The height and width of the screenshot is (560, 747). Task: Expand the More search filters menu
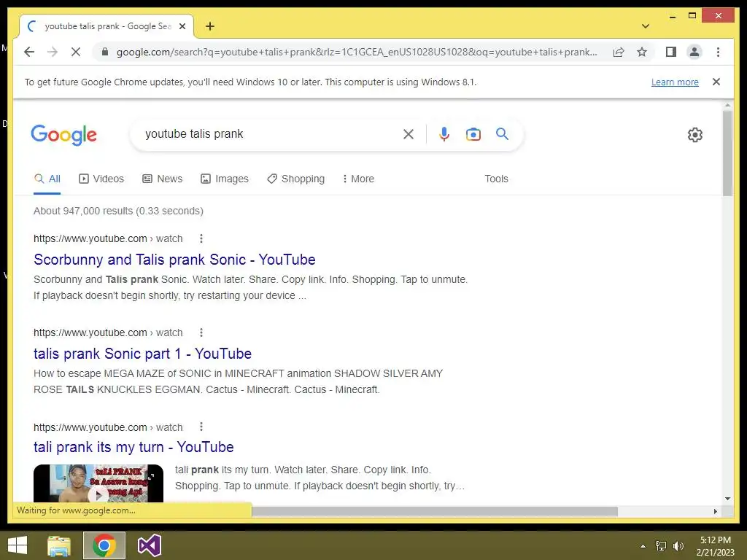[358, 179]
